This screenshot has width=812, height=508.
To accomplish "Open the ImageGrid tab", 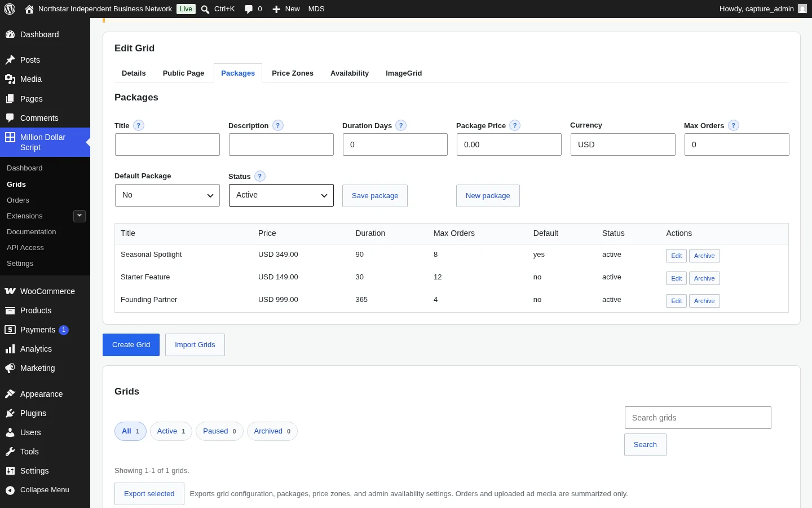I will click(x=404, y=73).
